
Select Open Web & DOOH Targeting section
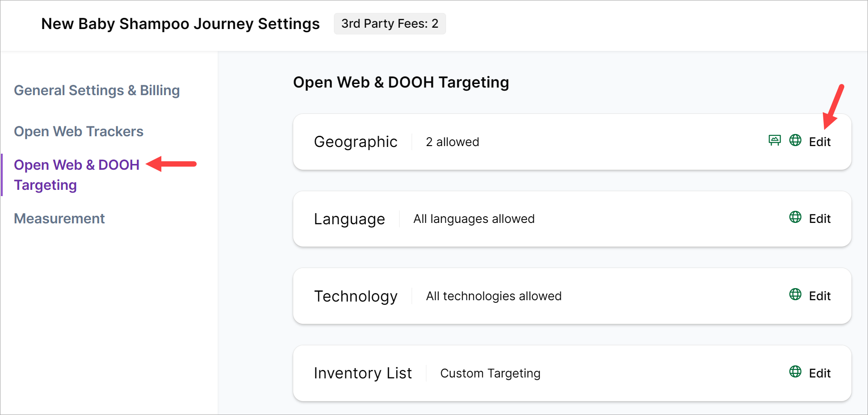coord(76,175)
